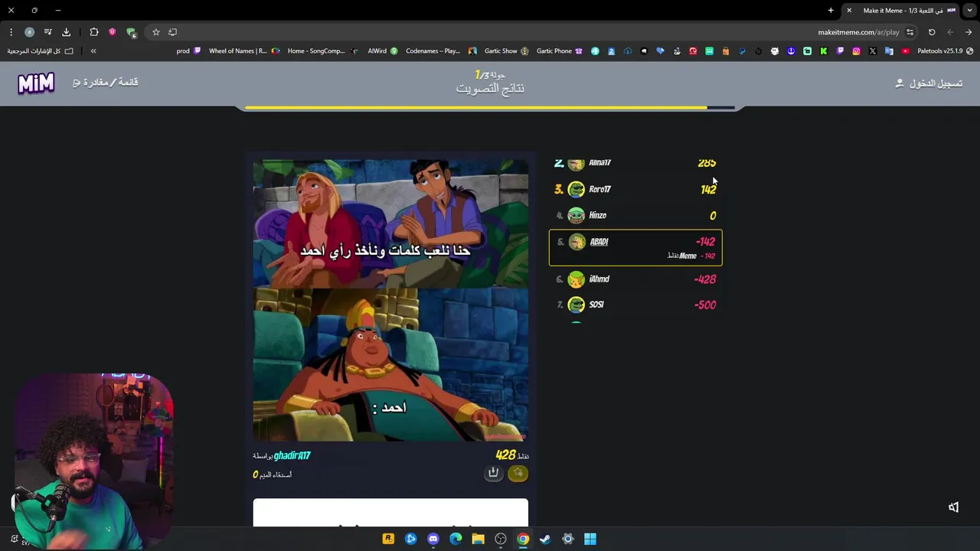
Task: Select Roro17 in the leaderboard
Action: point(635,189)
